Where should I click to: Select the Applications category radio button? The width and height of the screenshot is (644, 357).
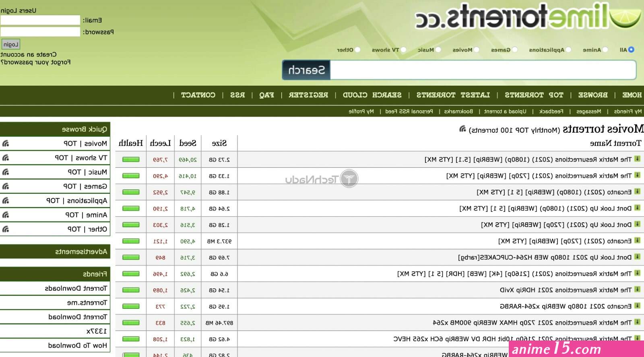568,49
